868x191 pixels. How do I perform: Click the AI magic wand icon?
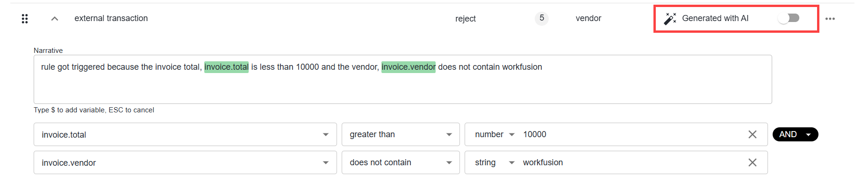670,19
